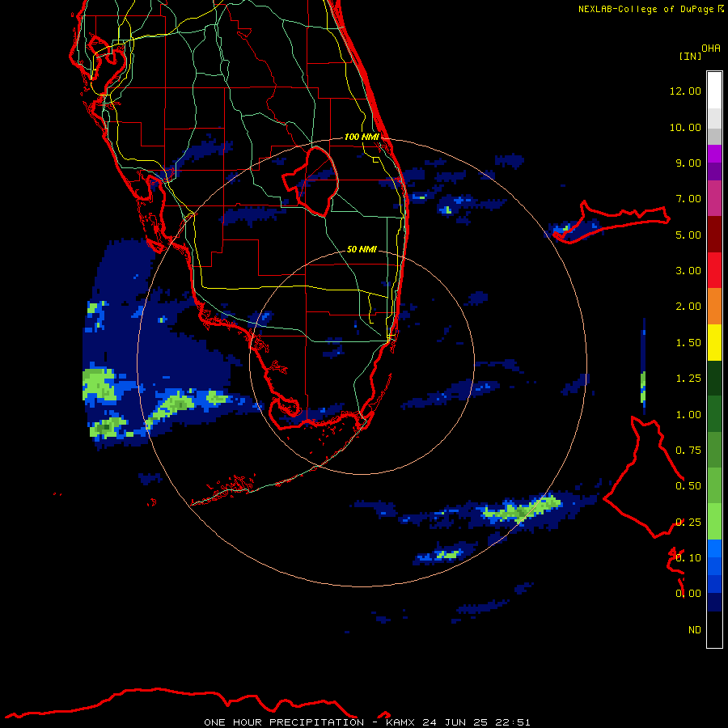Pick the orange legend swatch beside 2.00

point(714,307)
